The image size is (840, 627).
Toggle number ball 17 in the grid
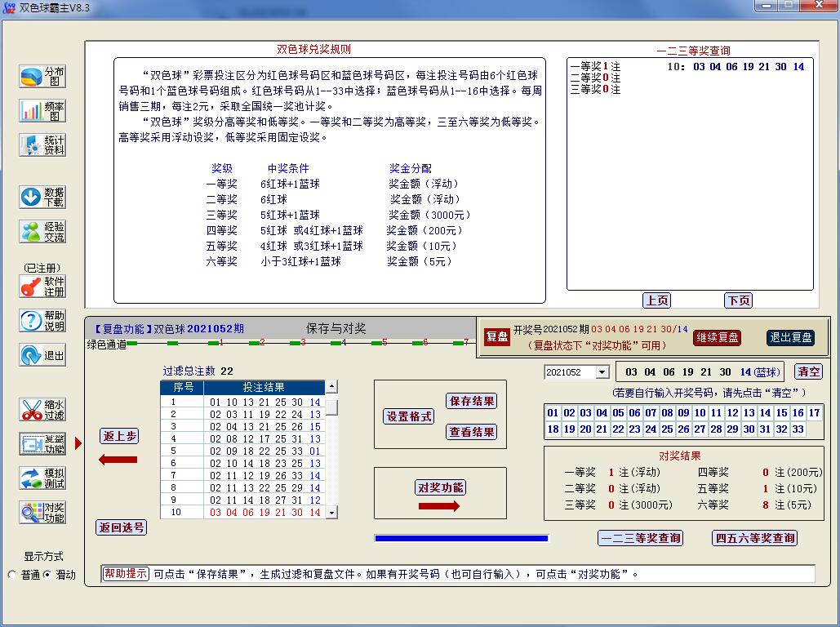tap(814, 413)
